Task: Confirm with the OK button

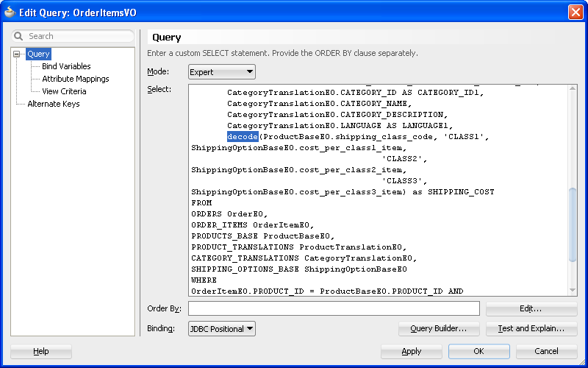Action: 479,352
